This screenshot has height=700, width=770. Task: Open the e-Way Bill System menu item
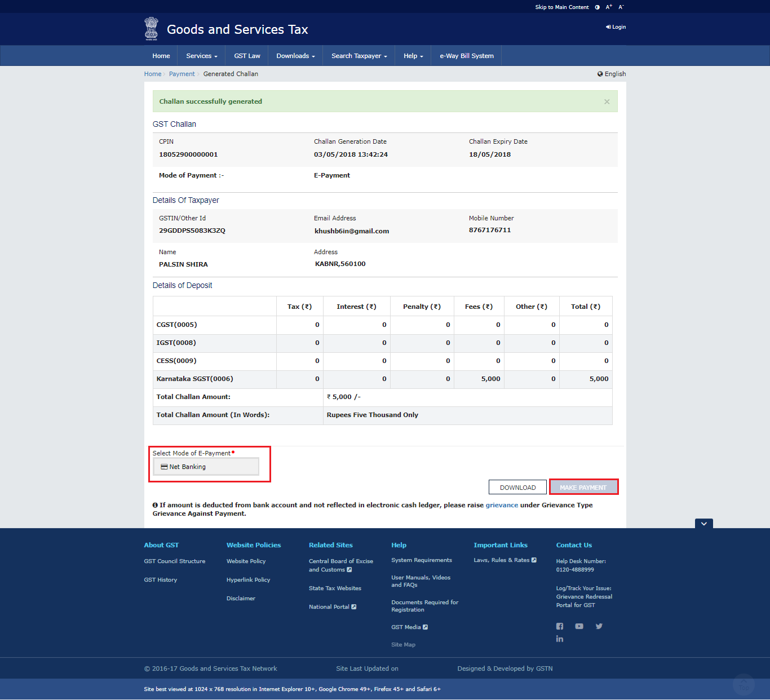(x=466, y=56)
